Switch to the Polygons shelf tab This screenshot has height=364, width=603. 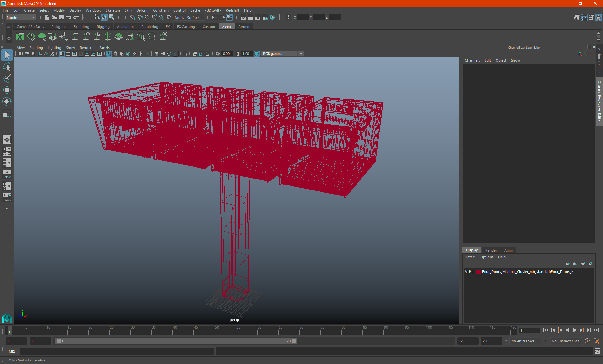[x=59, y=27]
